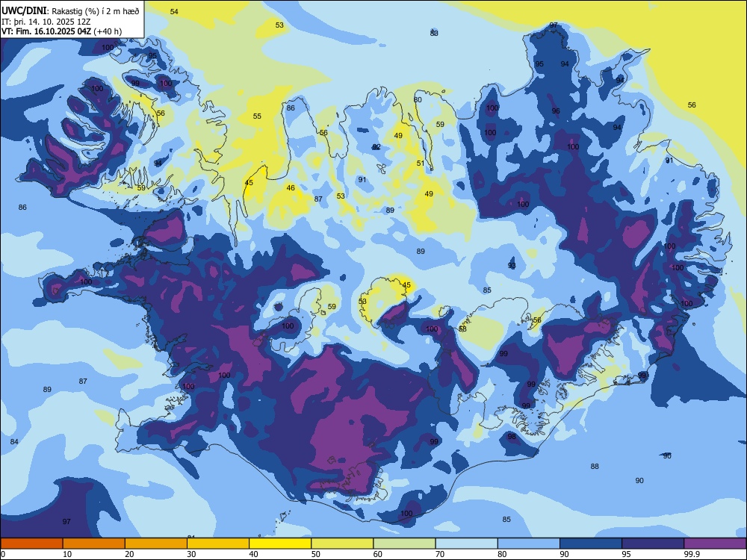The width and height of the screenshot is (747, 560).
Task: Click the humidity value 98 on the map
Action: (x=512, y=437)
